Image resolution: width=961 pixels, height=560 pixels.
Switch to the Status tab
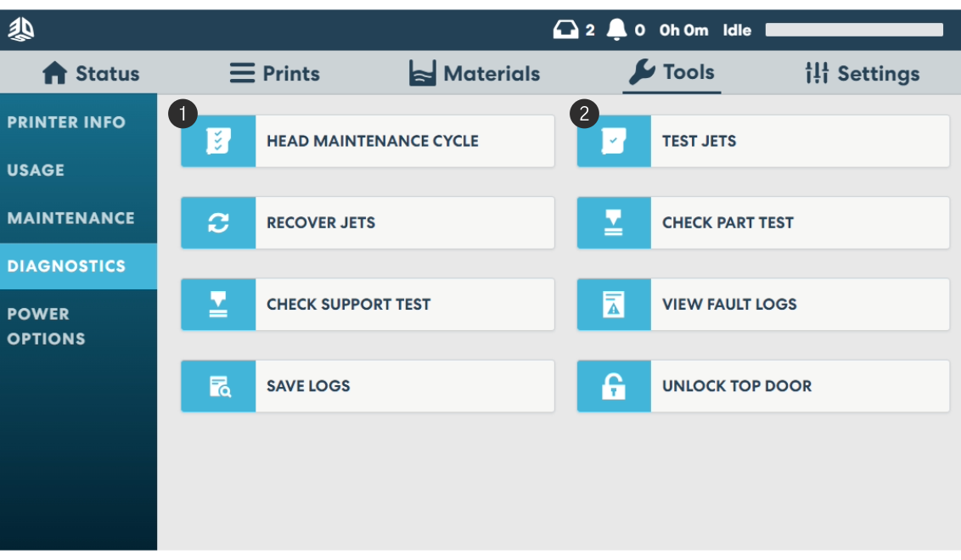91,74
